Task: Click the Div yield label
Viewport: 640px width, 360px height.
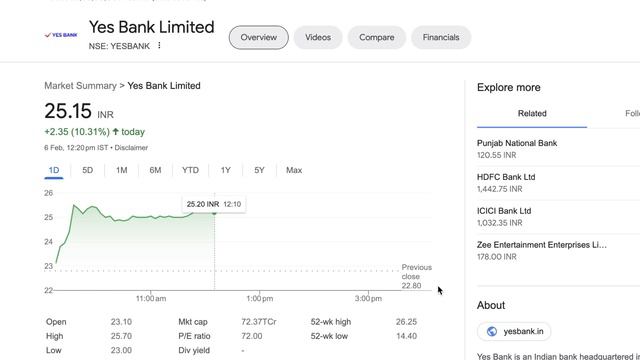Action: tap(194, 350)
